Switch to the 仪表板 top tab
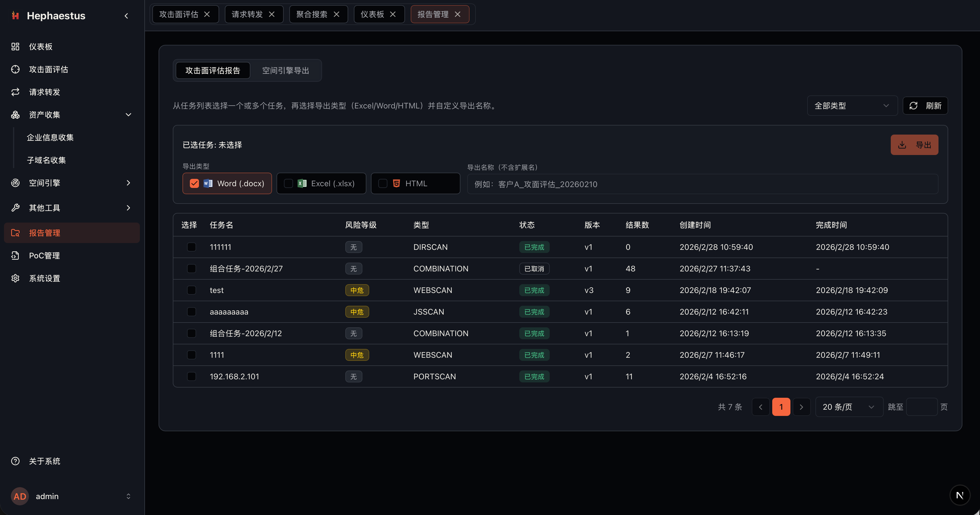This screenshot has width=980, height=515. coord(372,14)
